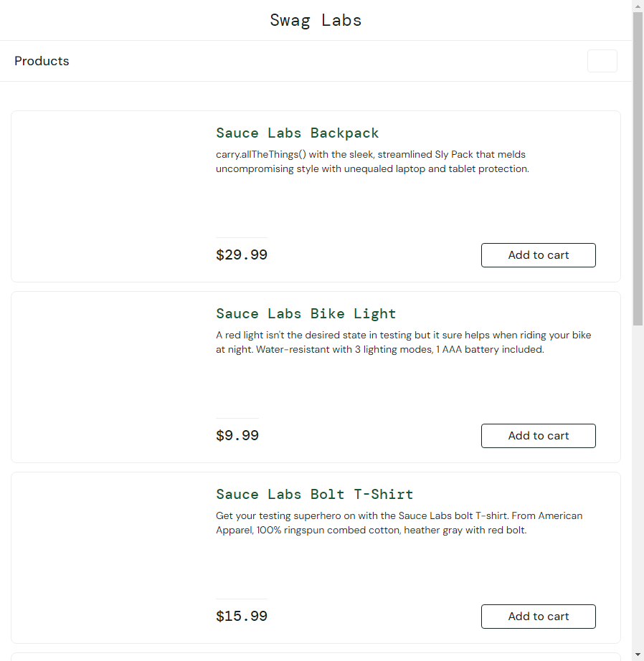Click the $9.99 Bike Light price
Viewport: 644px width, 661px height.
point(237,436)
